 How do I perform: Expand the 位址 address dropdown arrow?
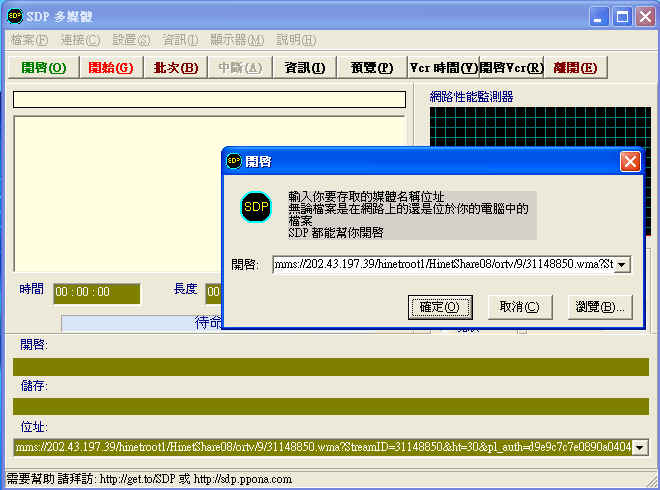tap(639, 447)
